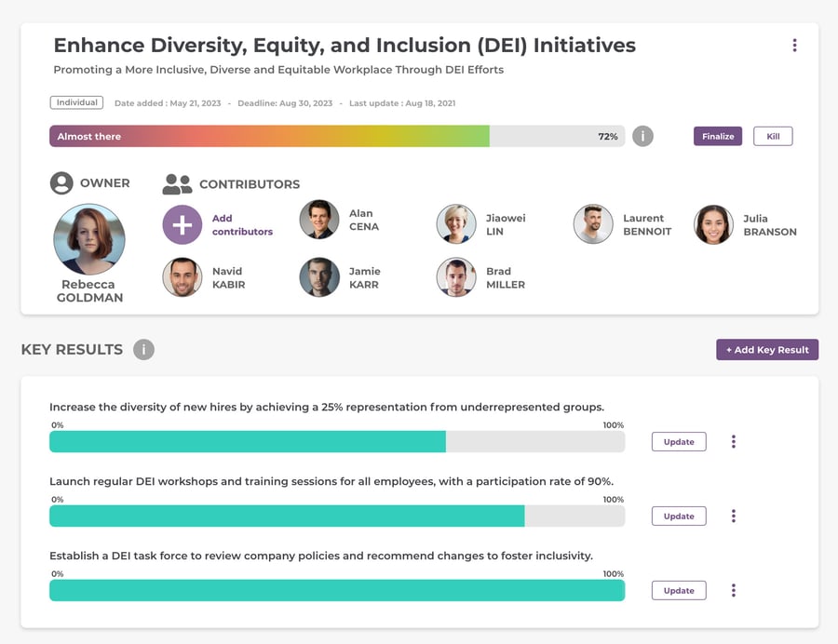Click the info icon beside the progress bar
Screen dimensions: 838x644
click(x=642, y=136)
